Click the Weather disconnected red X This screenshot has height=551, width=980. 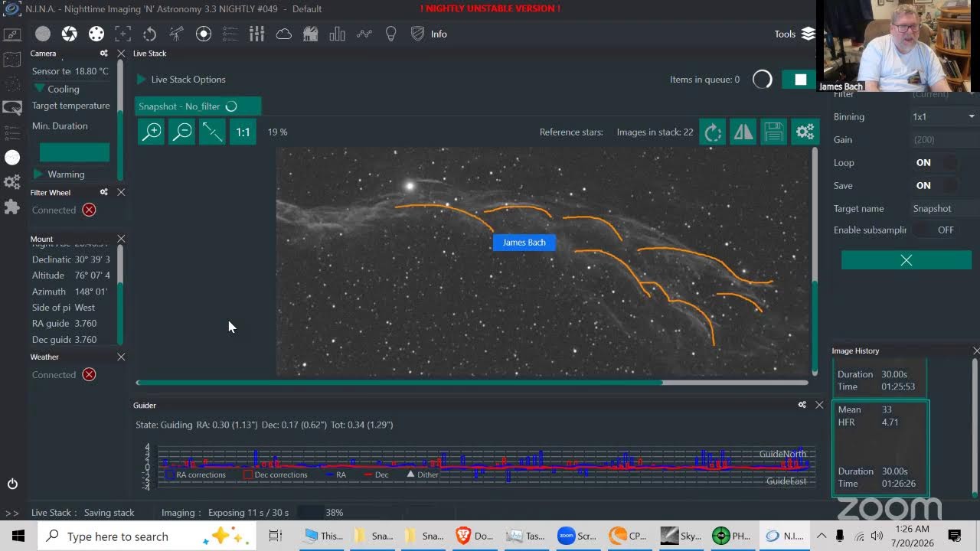pyautogui.click(x=89, y=374)
